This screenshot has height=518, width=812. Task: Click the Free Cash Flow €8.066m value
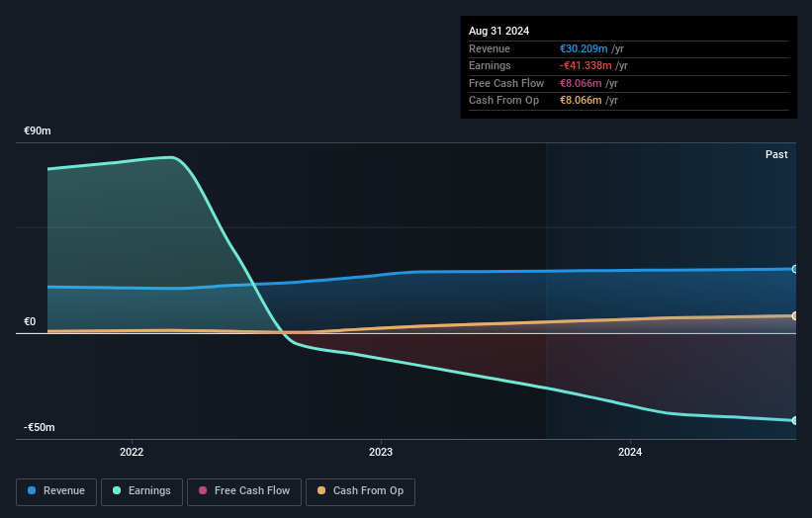(x=581, y=83)
